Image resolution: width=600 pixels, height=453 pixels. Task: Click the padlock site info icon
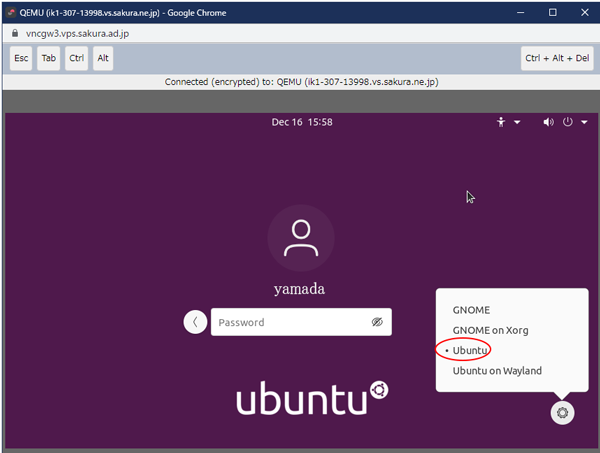[15, 33]
